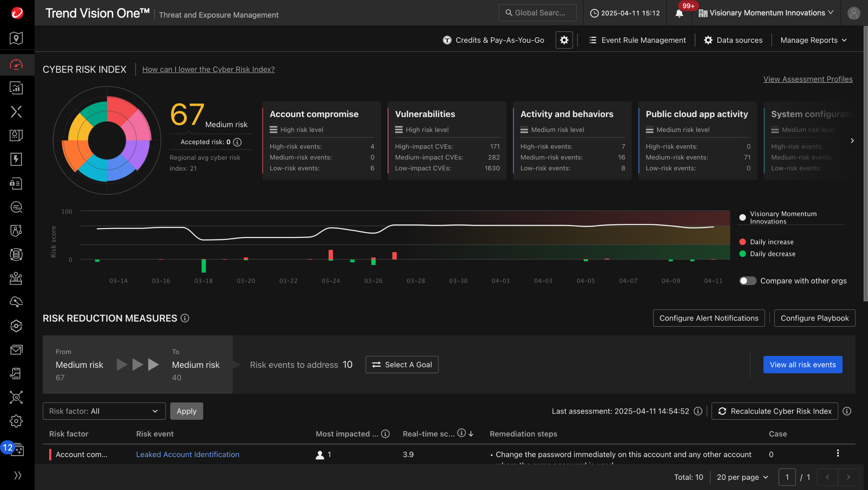Open the sidebar Administration gear icon
Viewport: 868px width, 490px height.
pos(16,421)
